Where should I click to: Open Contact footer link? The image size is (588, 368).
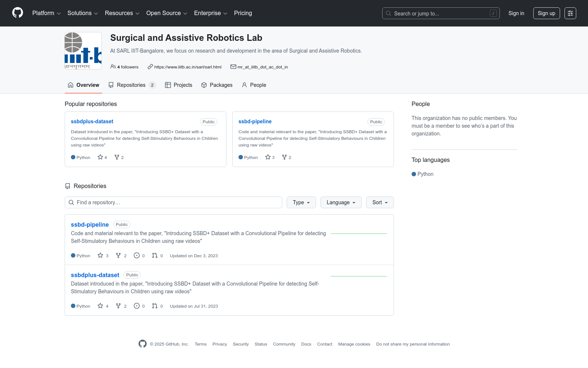pyautogui.click(x=325, y=344)
